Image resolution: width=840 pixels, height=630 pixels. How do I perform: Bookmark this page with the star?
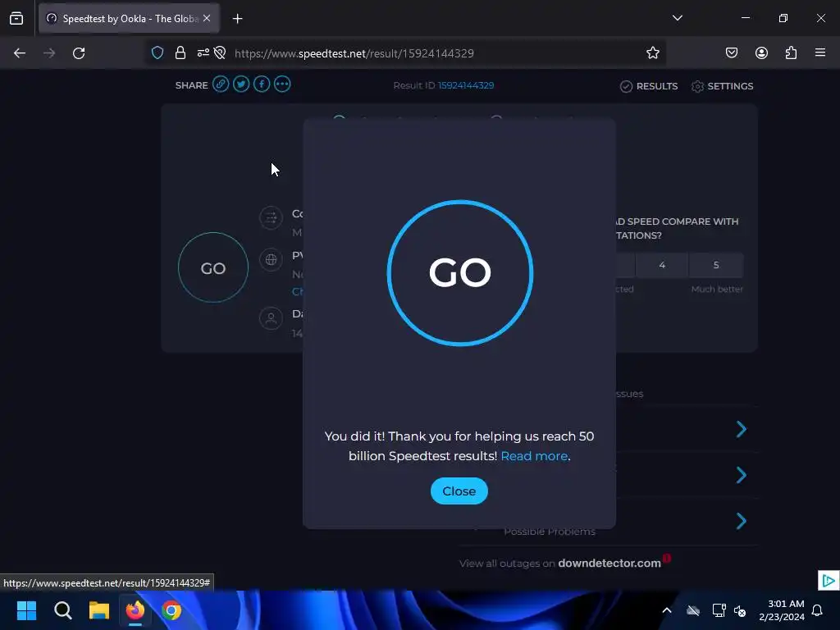[652, 53]
